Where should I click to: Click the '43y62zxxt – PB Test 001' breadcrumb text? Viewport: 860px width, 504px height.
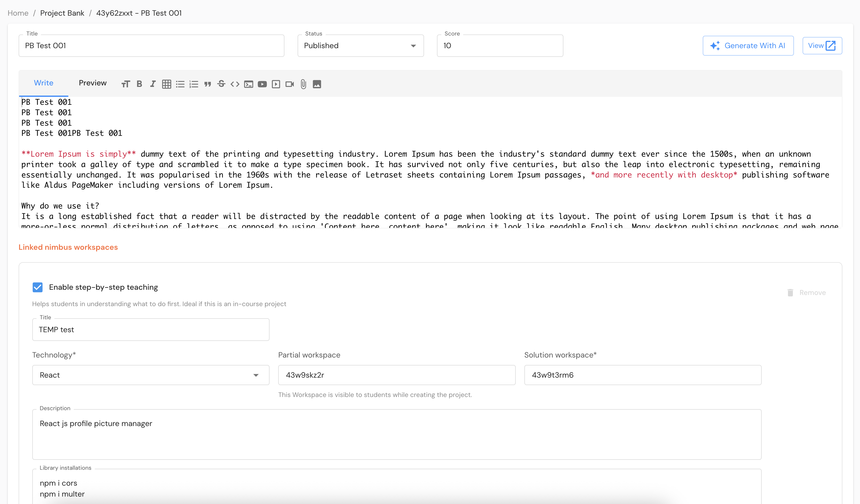pos(139,13)
